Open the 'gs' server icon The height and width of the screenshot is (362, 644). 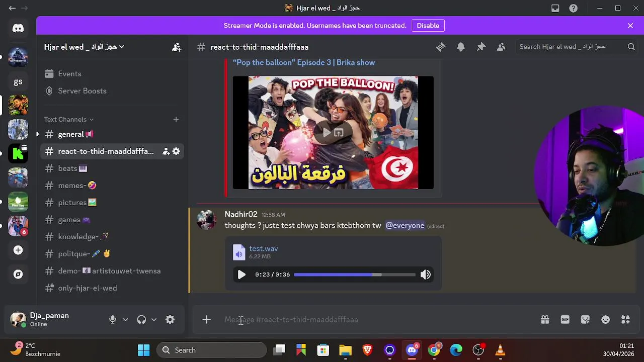18,81
